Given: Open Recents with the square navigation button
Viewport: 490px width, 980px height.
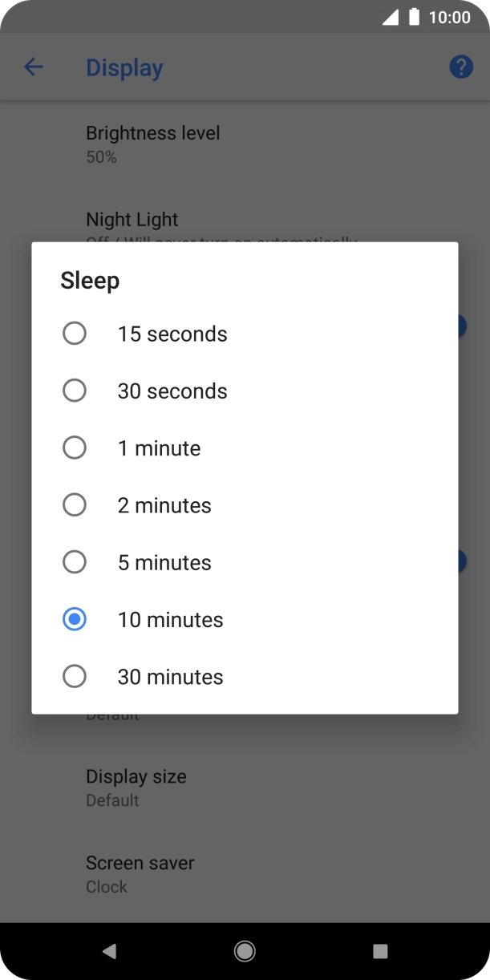Looking at the screenshot, I should [x=379, y=950].
